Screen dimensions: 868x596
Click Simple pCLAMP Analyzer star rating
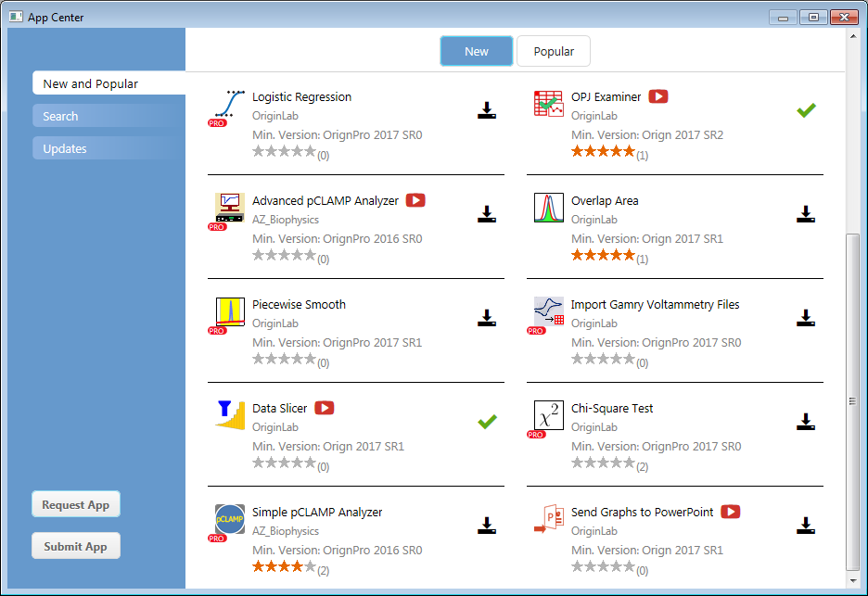pos(284,566)
